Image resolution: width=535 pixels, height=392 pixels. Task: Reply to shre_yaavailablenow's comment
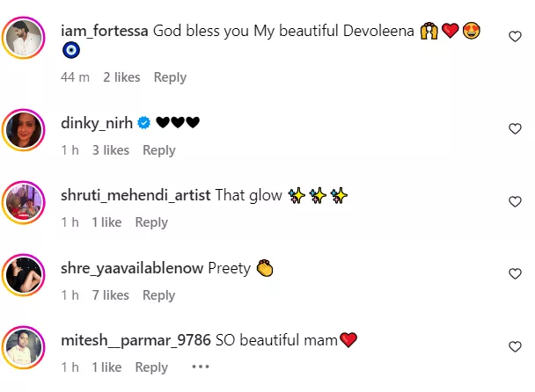click(x=159, y=295)
